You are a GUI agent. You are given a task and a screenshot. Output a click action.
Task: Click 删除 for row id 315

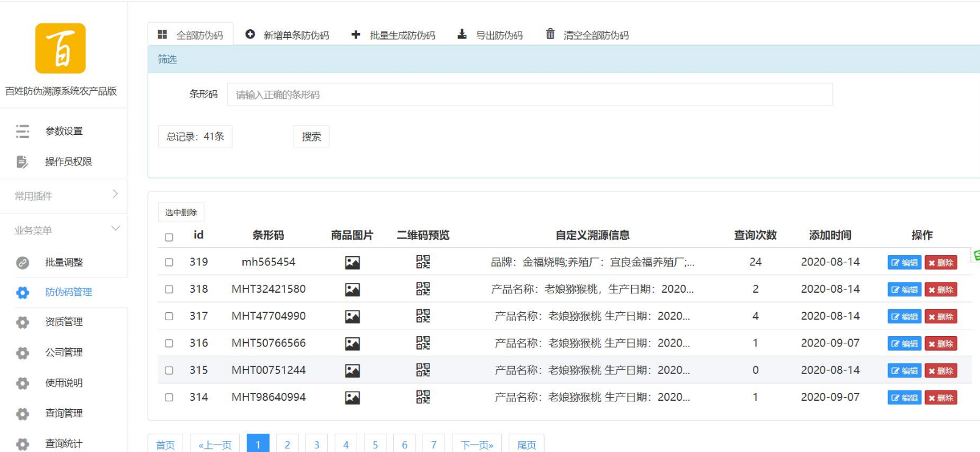(941, 371)
